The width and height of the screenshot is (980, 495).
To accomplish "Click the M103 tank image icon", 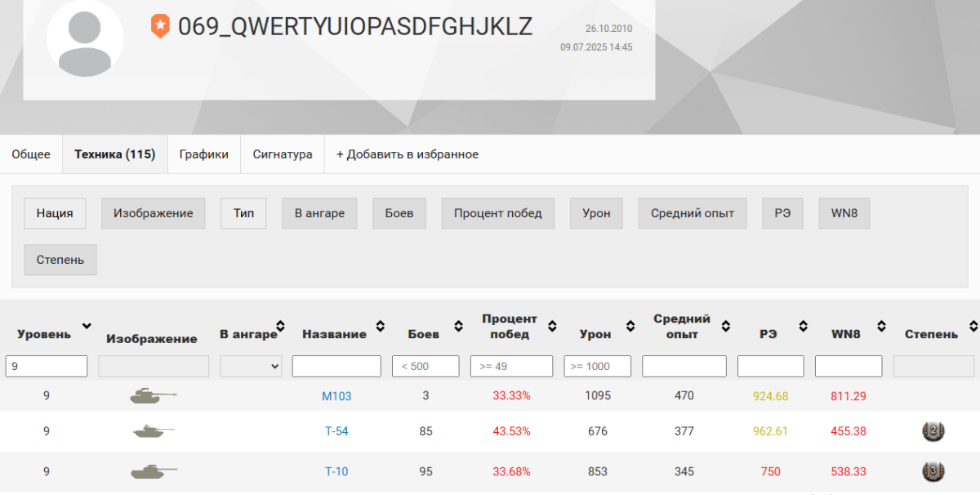I will [x=153, y=396].
